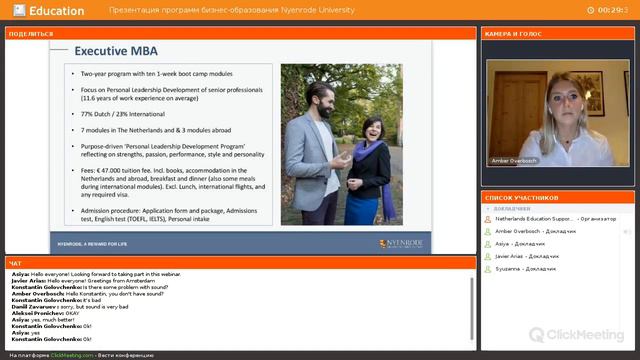The image size is (640, 360).
Task: Select Javier Arias - Докладчик participant row
Action: coord(551,257)
